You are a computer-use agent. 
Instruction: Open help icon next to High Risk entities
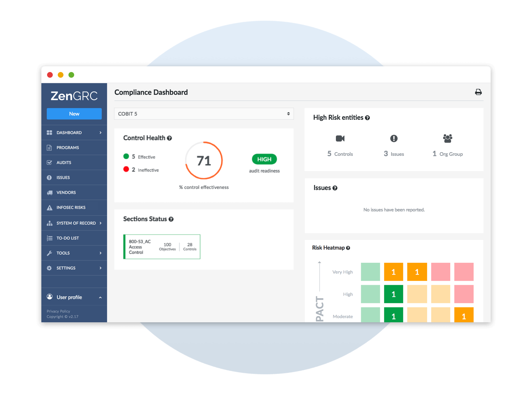(x=368, y=118)
